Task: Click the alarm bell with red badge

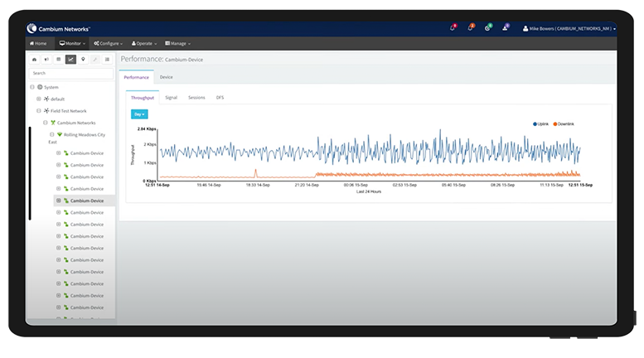Action: 453,28
